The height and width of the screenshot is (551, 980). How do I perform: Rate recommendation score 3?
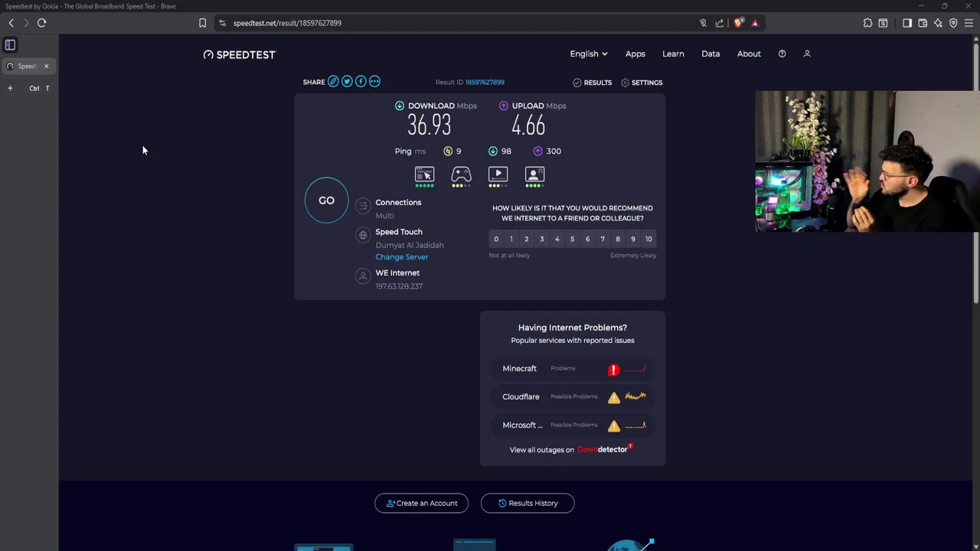point(541,240)
